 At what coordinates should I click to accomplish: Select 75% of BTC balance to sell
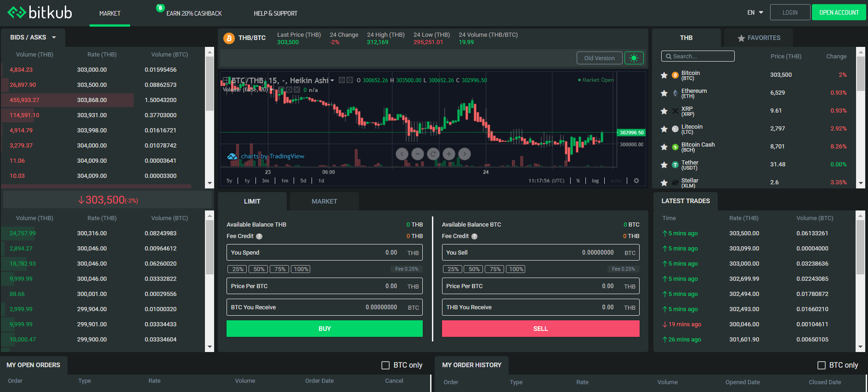495,269
